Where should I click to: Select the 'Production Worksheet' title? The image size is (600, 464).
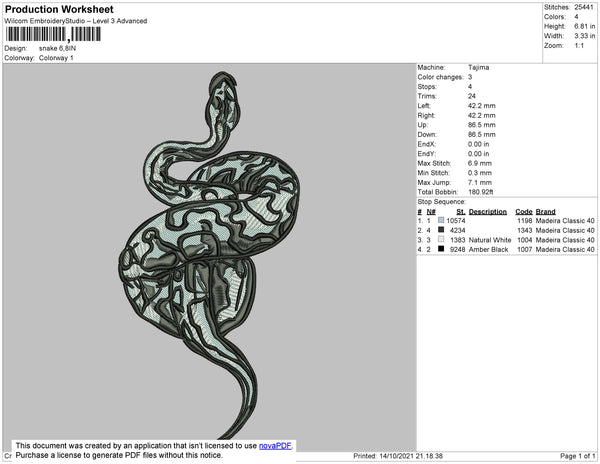pyautogui.click(x=59, y=10)
